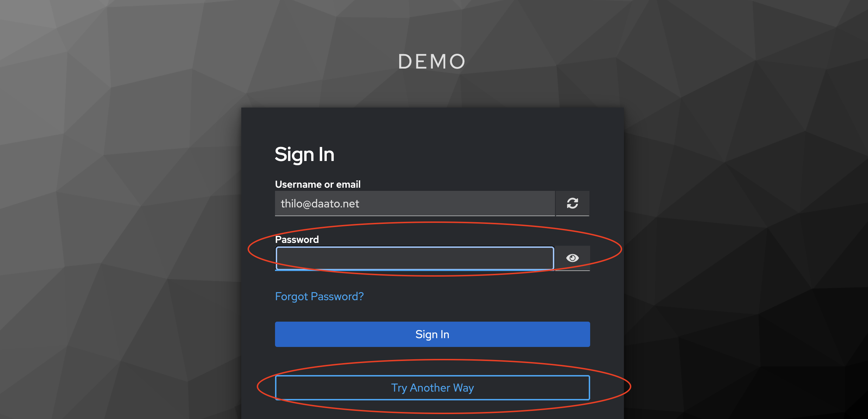Viewport: 868px width, 419px height.
Task: Click the thilo@daato.net username field
Action: click(x=415, y=204)
